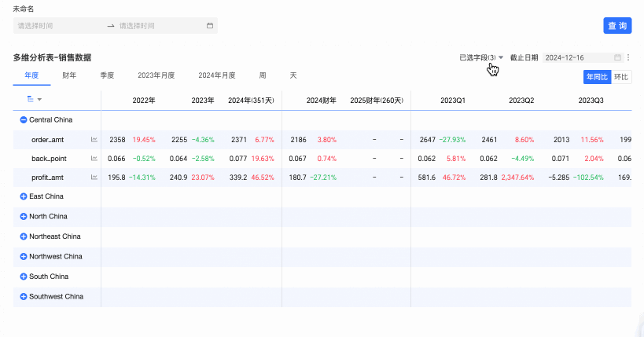The height and width of the screenshot is (337, 644).
Task: Expand the Northwest China row
Action: click(x=24, y=257)
